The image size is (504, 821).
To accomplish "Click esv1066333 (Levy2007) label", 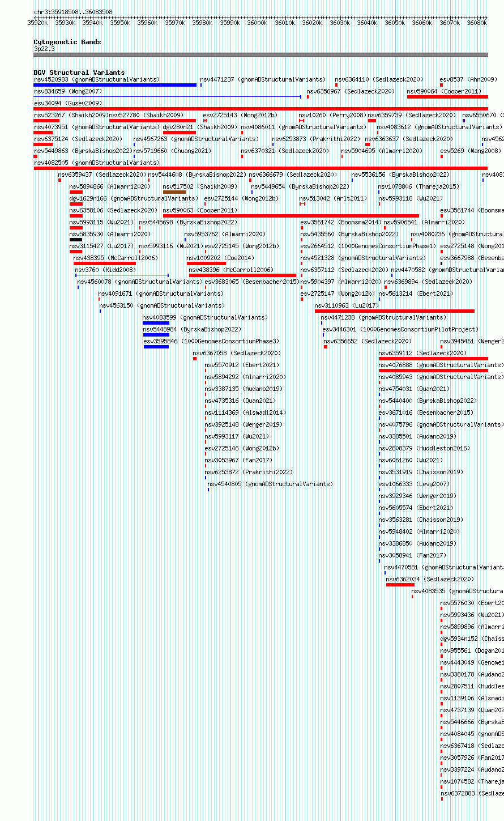I will (x=414, y=484).
